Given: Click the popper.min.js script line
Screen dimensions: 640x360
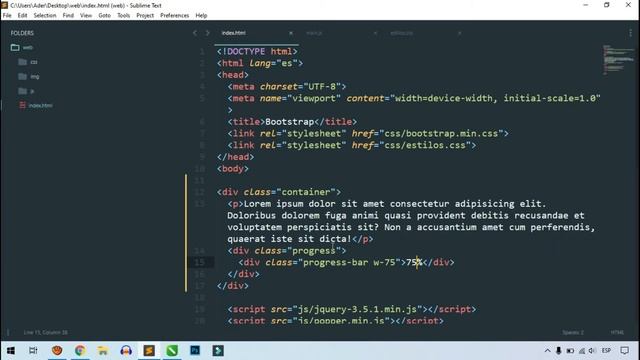Looking at the screenshot, I should click(336, 321).
